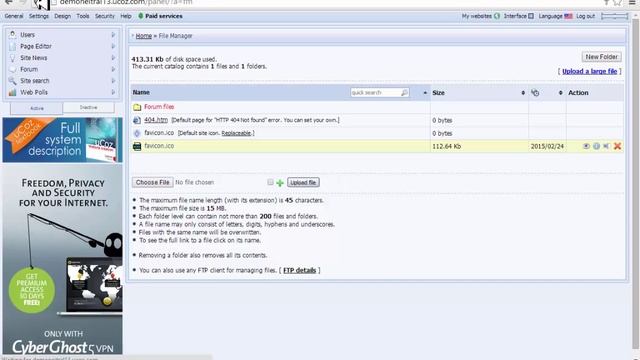The image size is (640, 360).
Task: Click the green Paid services icon
Action: (140, 16)
